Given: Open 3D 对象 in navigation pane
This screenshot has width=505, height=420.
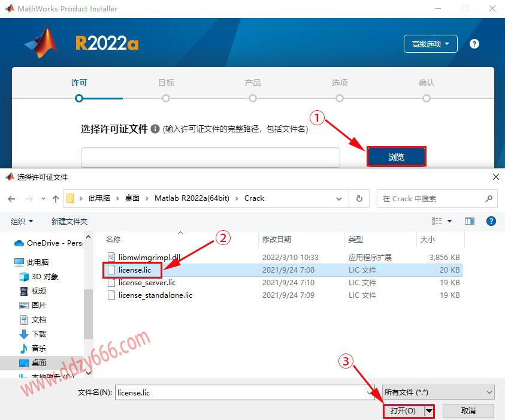Looking at the screenshot, I should pyautogui.click(x=39, y=277).
